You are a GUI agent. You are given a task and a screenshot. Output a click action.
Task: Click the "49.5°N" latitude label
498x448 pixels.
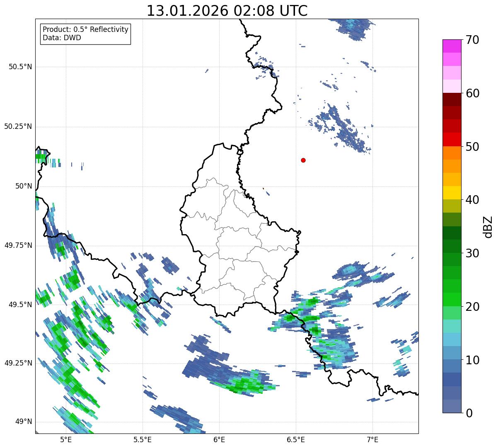[x=20, y=305]
